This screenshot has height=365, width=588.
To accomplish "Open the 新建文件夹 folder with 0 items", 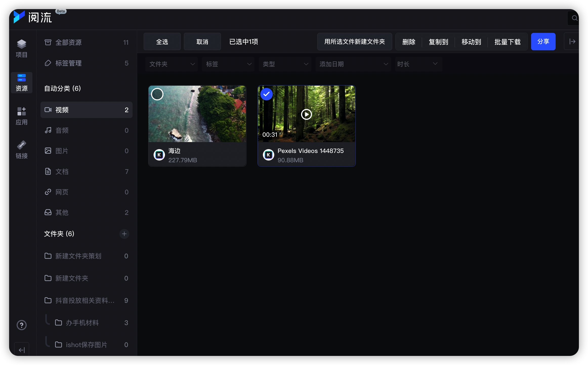I will pyautogui.click(x=87, y=278).
